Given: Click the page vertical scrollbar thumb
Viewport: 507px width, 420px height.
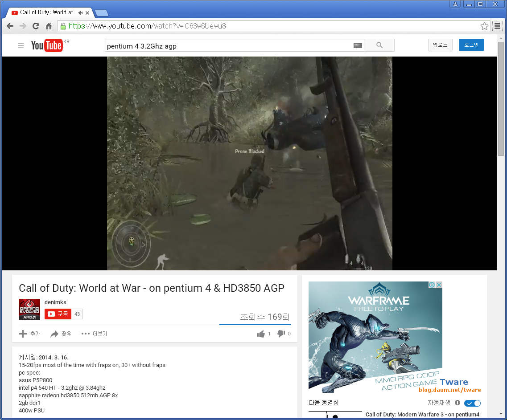Looking at the screenshot, I should (501, 98).
